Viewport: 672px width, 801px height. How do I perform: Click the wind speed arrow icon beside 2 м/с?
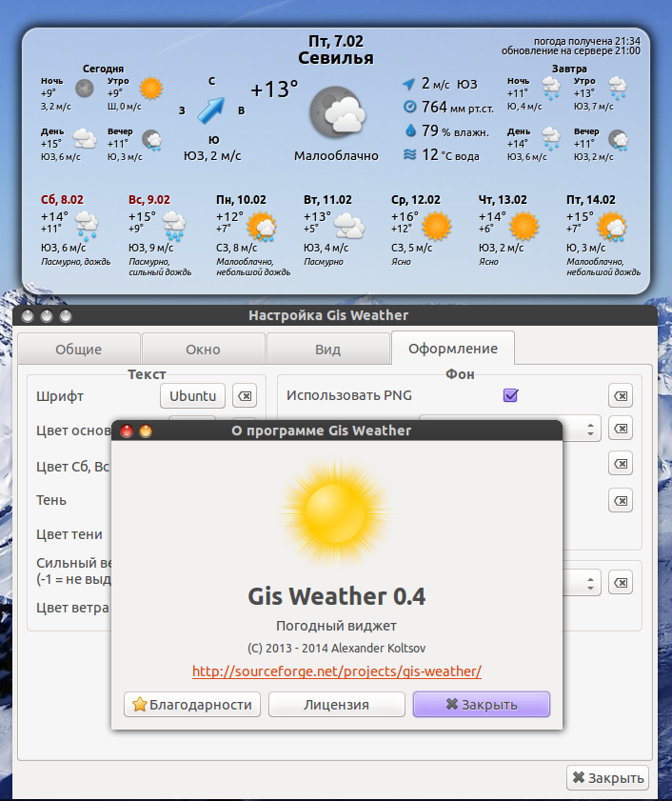coord(409,84)
